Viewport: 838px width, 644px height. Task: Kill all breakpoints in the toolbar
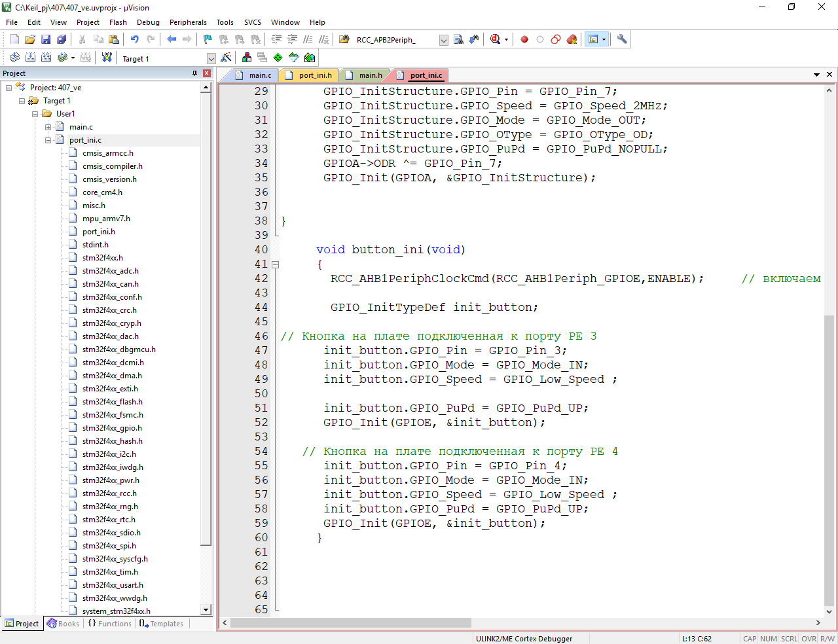coord(572,39)
